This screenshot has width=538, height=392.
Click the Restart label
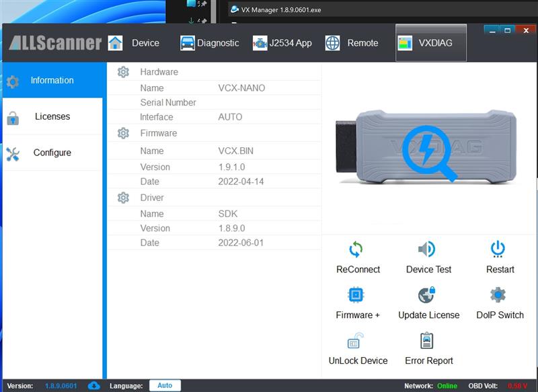500,270
